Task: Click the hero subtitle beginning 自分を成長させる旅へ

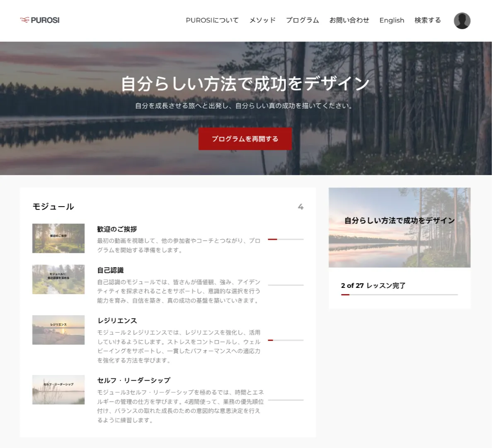Action: [x=244, y=106]
